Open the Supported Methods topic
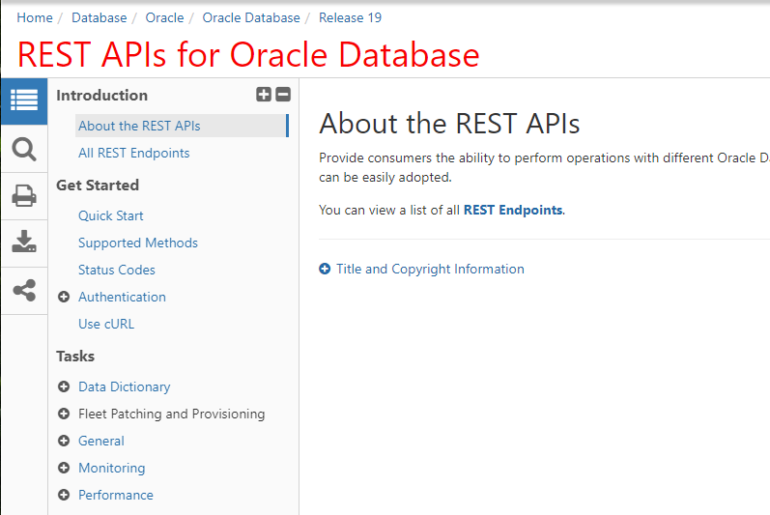Viewport: 770px width, 515px height. coord(138,243)
